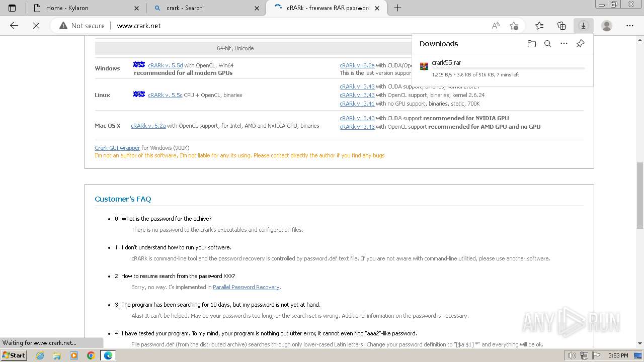Open Read aloud icon in address bar
644x362 pixels.
(496, 26)
